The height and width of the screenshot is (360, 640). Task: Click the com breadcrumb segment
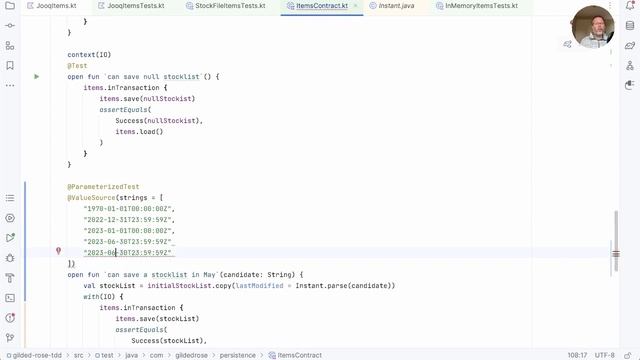[156, 355]
